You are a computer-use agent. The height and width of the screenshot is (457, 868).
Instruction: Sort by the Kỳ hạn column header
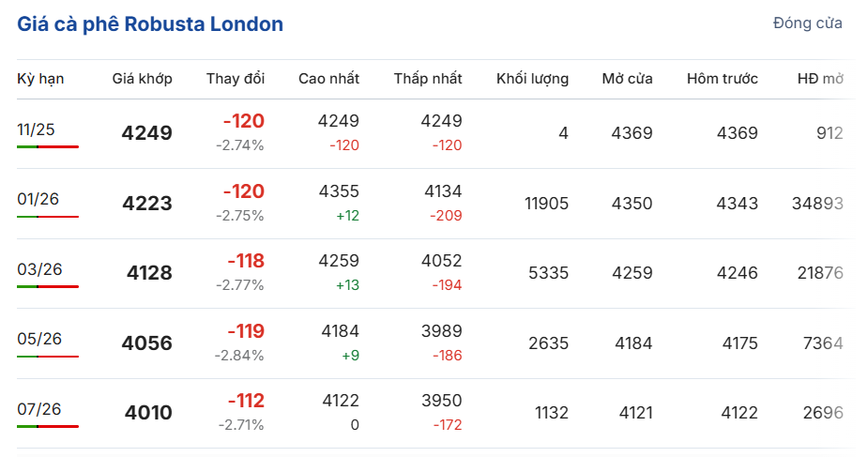point(40,79)
